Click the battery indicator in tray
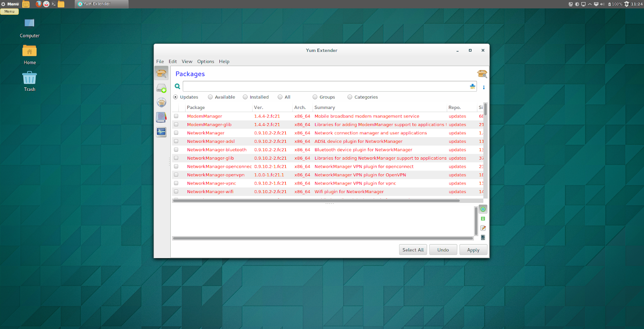644x329 pixels. pyautogui.click(x=615, y=4)
